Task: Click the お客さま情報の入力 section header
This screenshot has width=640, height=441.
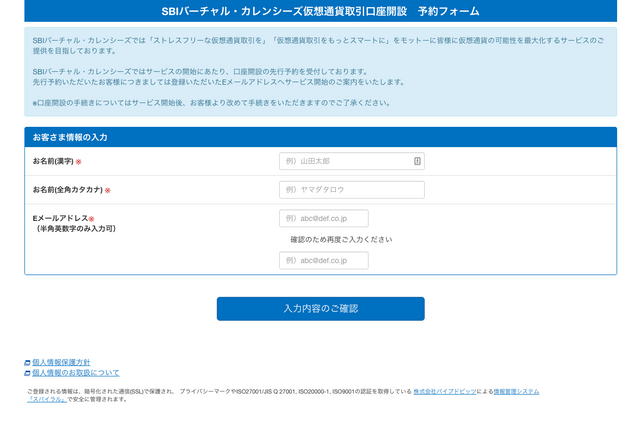Action: pos(320,137)
